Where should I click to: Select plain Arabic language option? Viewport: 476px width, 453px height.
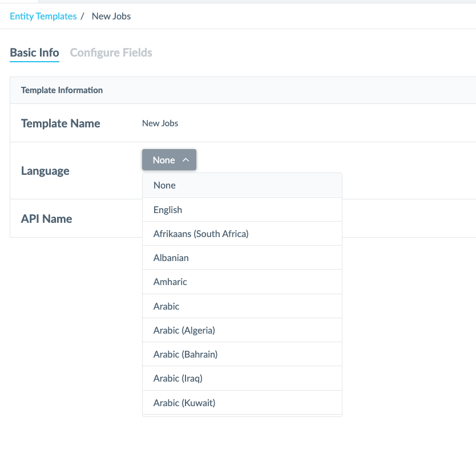pyautogui.click(x=242, y=306)
